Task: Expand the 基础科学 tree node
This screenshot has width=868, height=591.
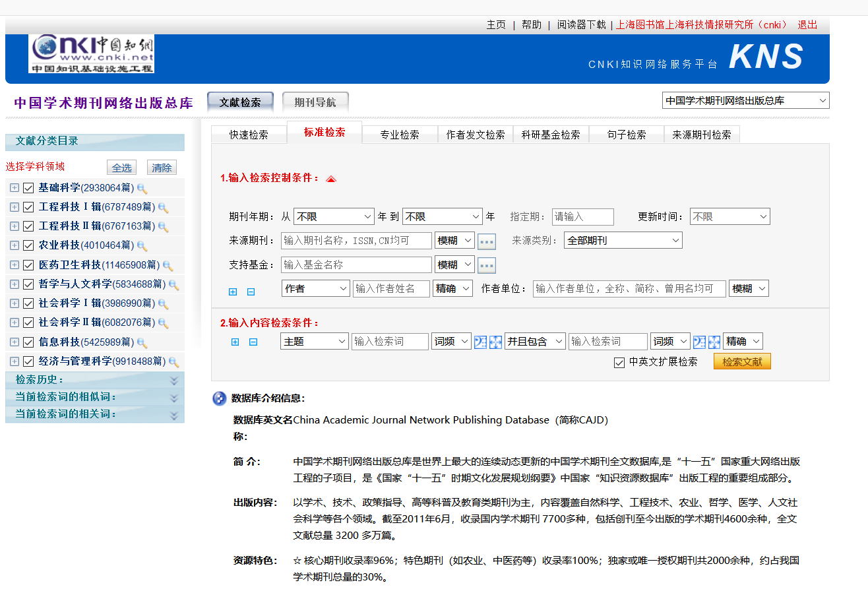Action: coord(15,188)
